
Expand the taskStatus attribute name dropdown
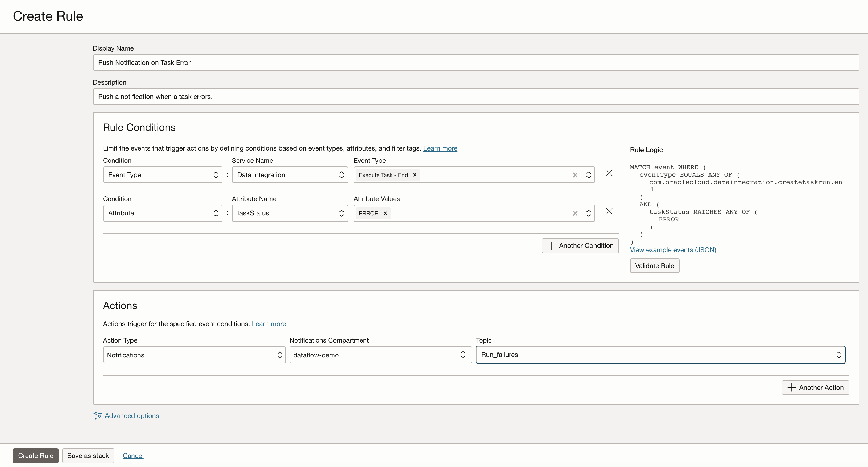[290, 213]
